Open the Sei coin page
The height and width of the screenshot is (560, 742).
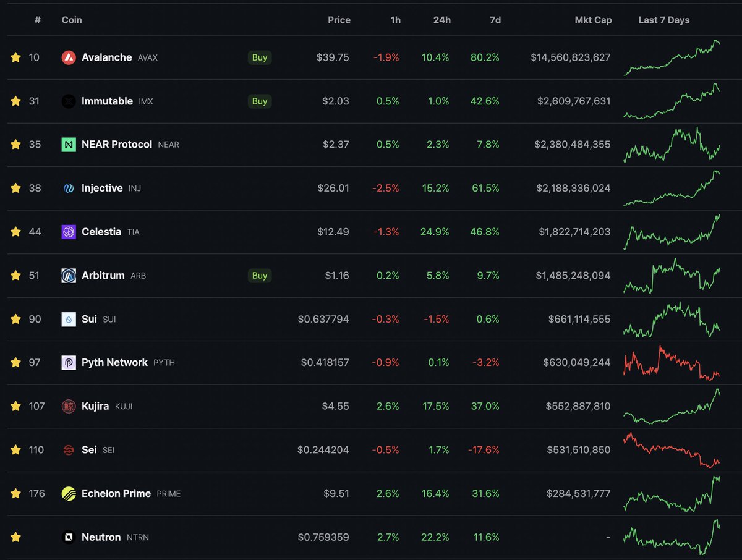(x=90, y=450)
